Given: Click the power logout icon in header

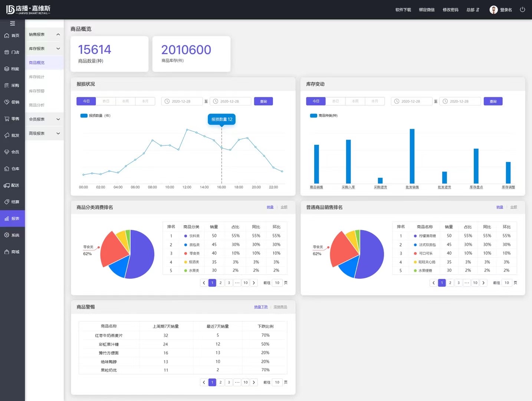Looking at the screenshot, I should [x=522, y=10].
